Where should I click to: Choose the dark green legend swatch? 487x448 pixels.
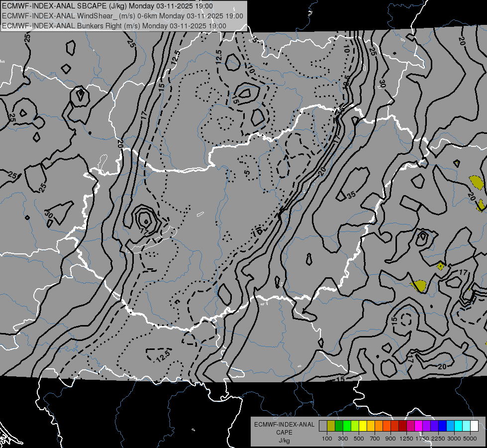[339, 426]
